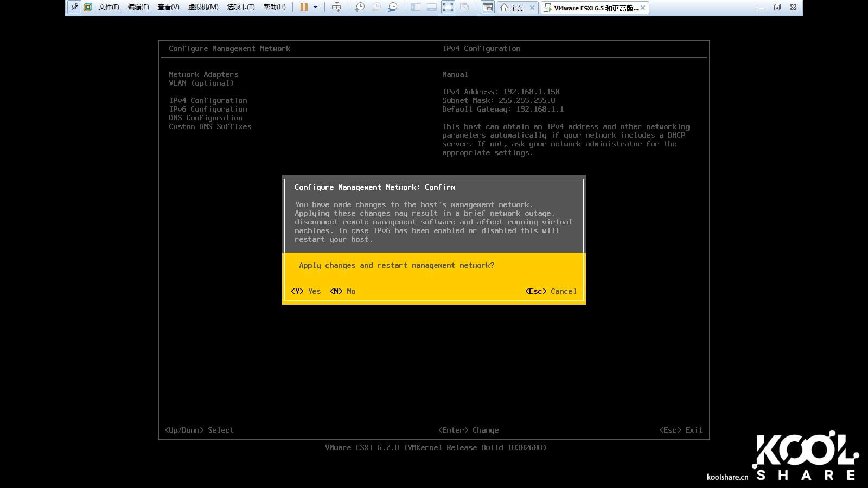Enter Unity mode
868x488 pixels.
(464, 8)
